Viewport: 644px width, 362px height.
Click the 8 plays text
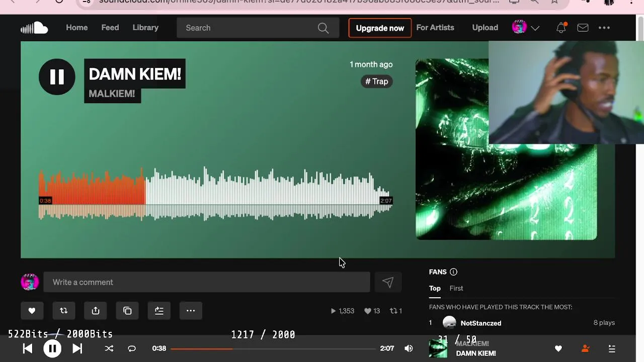pos(604,323)
